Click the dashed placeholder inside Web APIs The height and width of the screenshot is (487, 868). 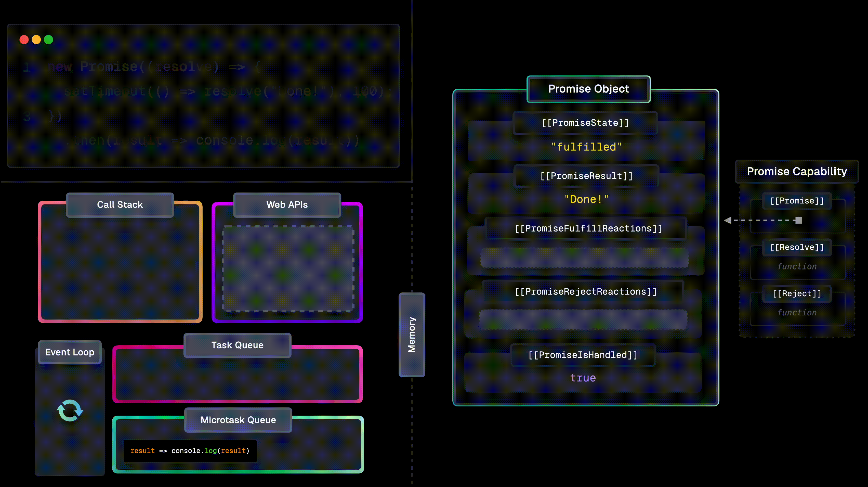pyautogui.click(x=288, y=268)
